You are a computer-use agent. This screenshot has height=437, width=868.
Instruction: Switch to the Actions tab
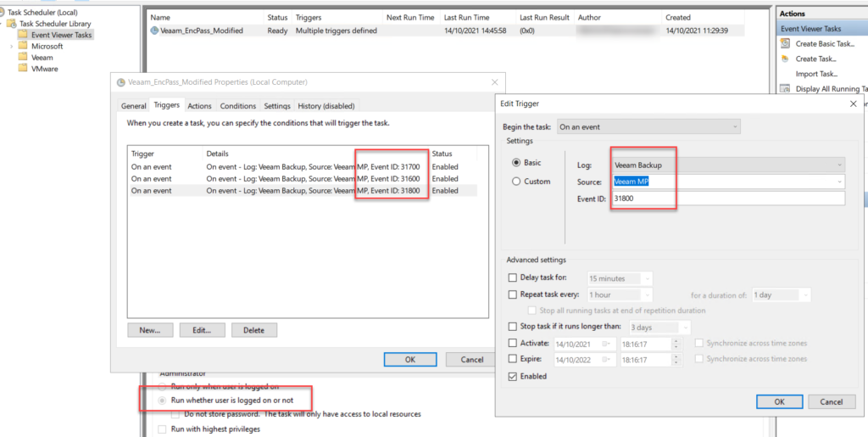point(199,106)
